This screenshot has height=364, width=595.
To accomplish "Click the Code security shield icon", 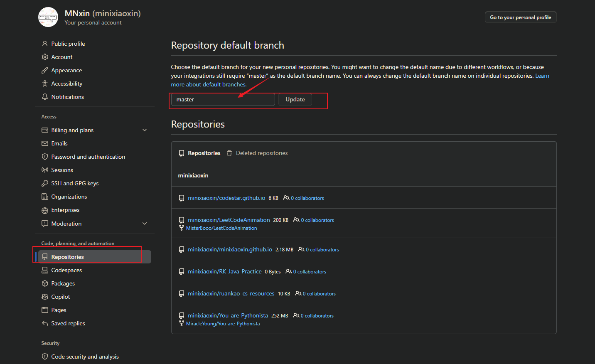I will [x=45, y=357].
